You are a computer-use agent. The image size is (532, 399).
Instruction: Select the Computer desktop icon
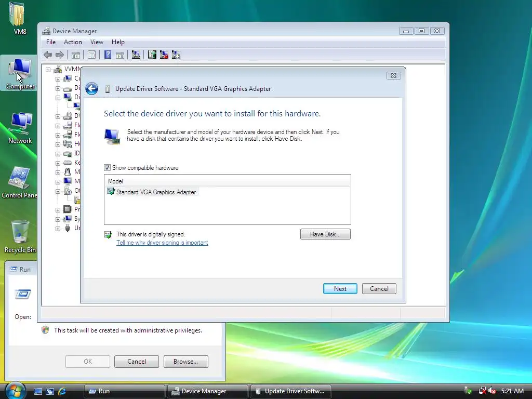[20, 73]
